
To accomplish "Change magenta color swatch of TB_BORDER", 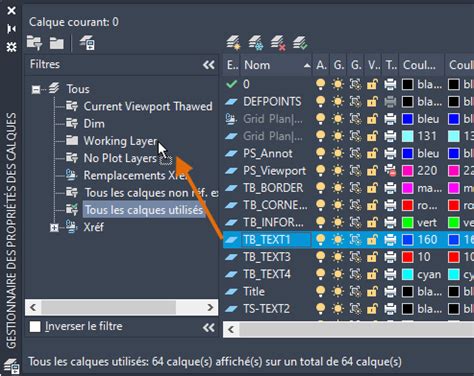I will tap(407, 188).
